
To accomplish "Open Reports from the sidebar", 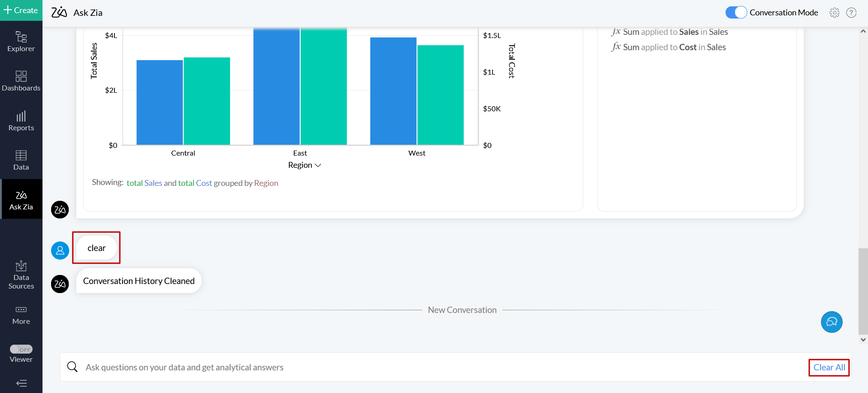I will pos(21,121).
